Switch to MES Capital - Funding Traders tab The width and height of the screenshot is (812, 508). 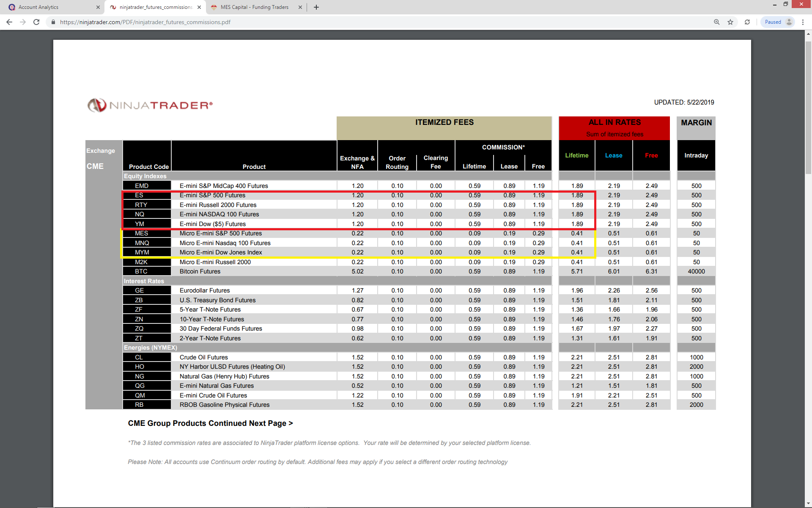(255, 7)
